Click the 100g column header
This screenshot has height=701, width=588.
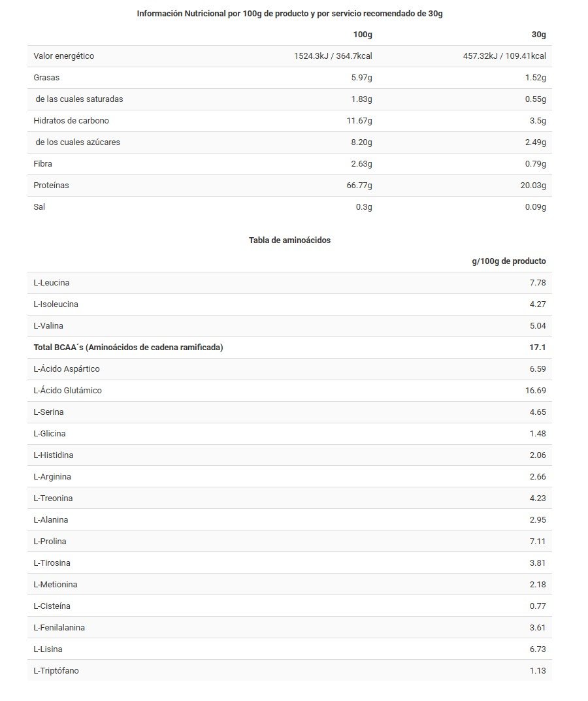[363, 35]
